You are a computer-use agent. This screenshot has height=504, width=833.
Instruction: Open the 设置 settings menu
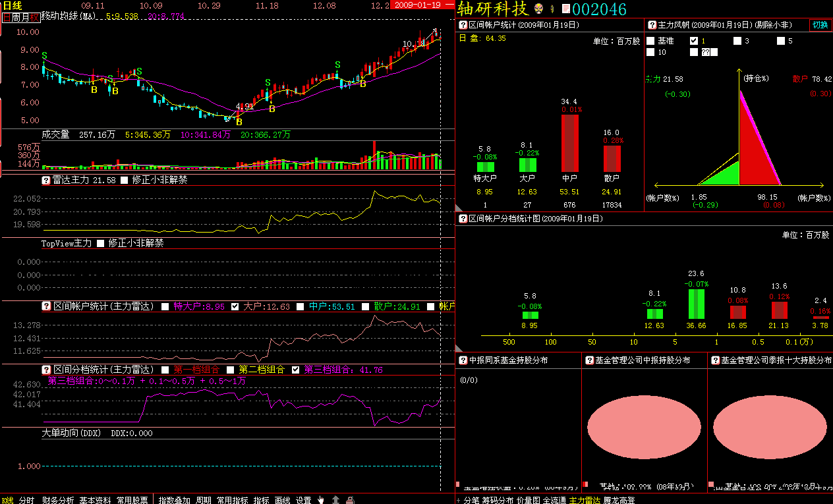303,500
